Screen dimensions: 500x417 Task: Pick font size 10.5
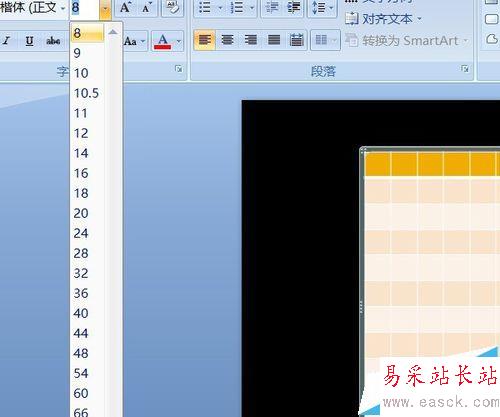point(87,93)
